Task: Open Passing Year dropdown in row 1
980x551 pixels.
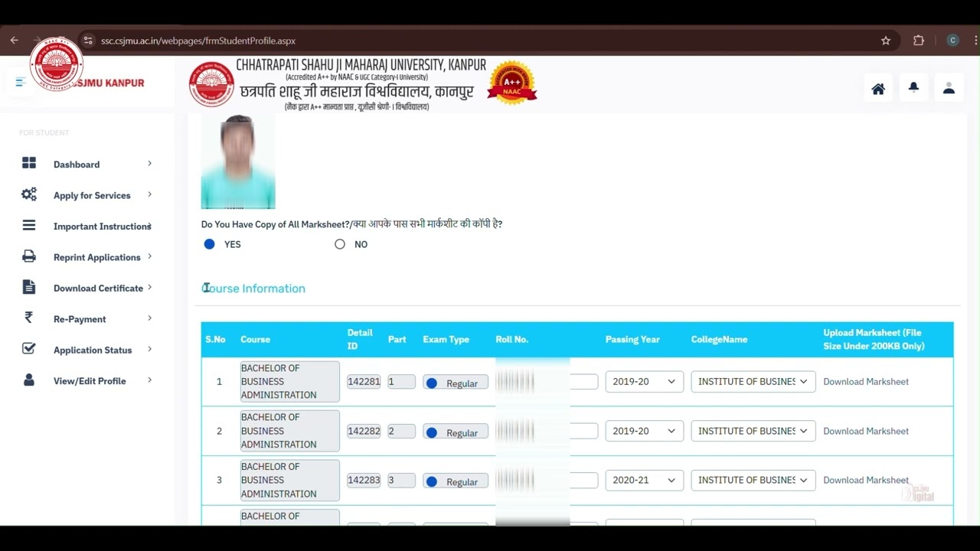Action: (x=645, y=382)
